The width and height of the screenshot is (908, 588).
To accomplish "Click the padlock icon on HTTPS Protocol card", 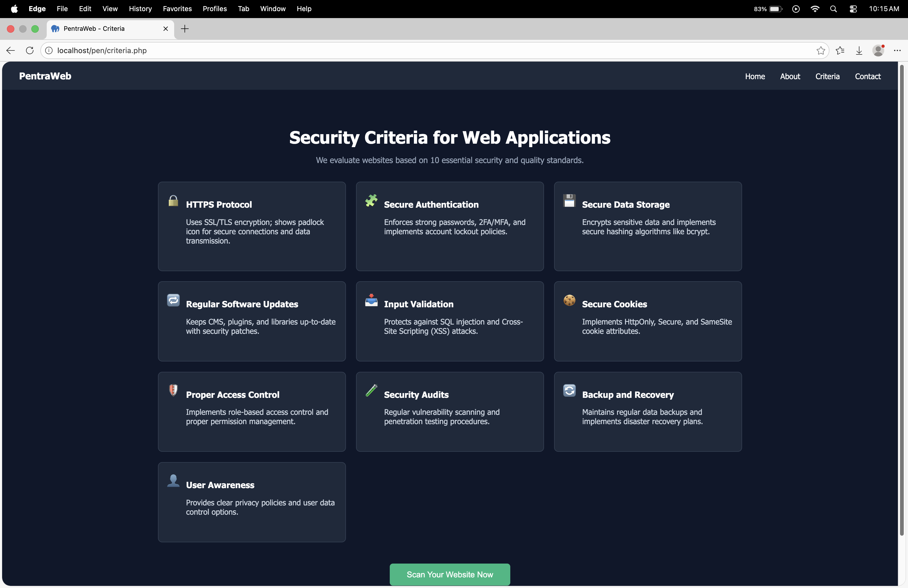I will click(x=173, y=200).
